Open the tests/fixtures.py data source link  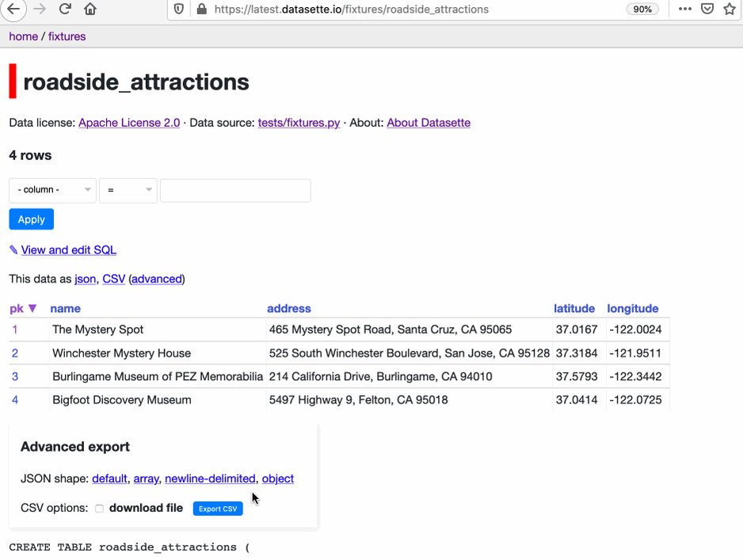pos(299,123)
